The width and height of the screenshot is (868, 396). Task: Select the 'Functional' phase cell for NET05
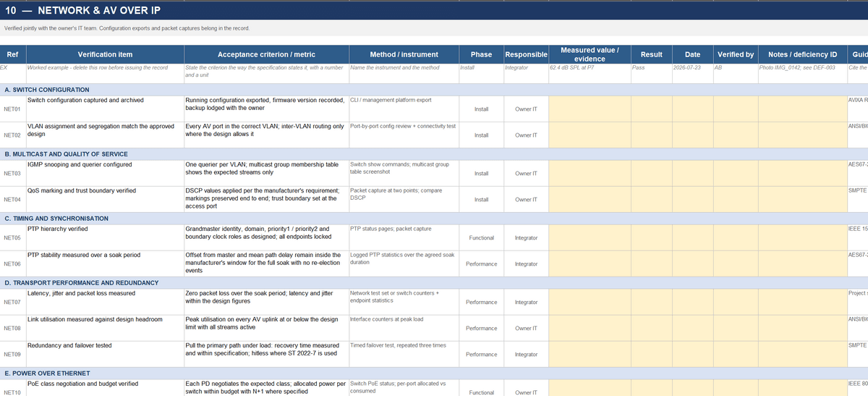point(481,237)
